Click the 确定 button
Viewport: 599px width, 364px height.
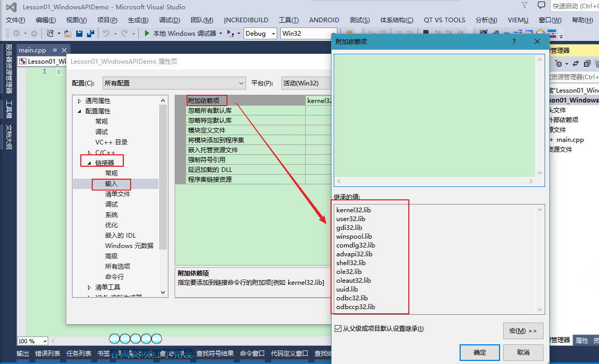[x=479, y=352]
